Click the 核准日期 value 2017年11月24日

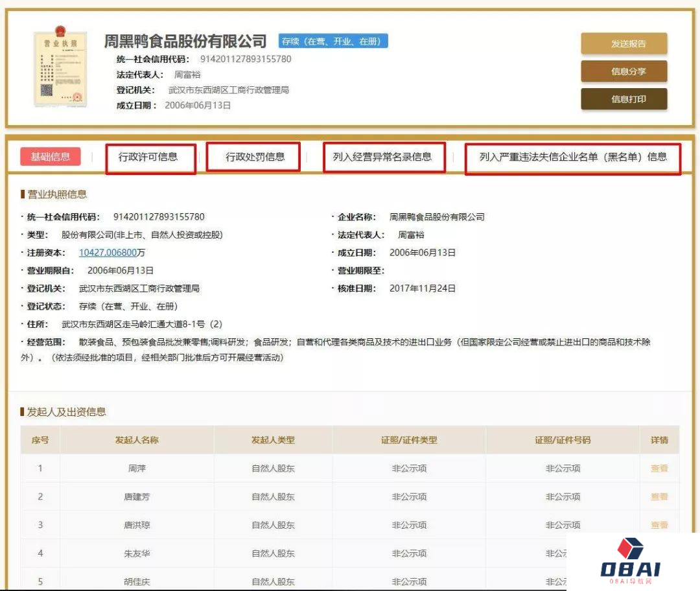point(423,288)
